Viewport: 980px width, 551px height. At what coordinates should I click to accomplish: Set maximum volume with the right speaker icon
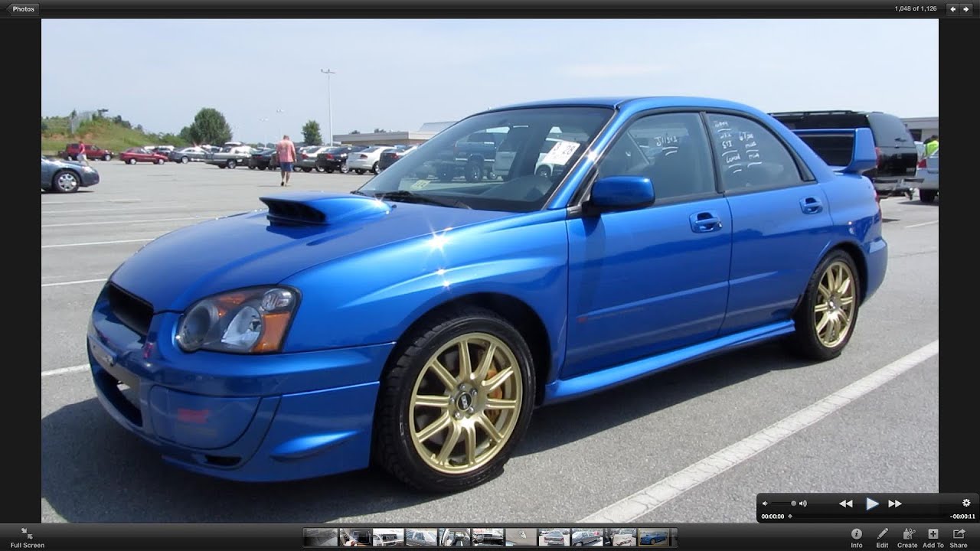point(802,503)
